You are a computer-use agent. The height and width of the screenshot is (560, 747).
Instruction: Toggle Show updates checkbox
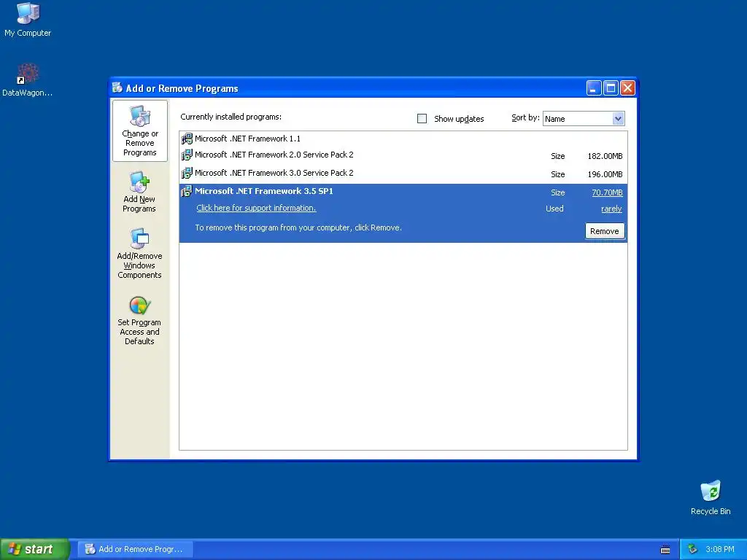(422, 119)
